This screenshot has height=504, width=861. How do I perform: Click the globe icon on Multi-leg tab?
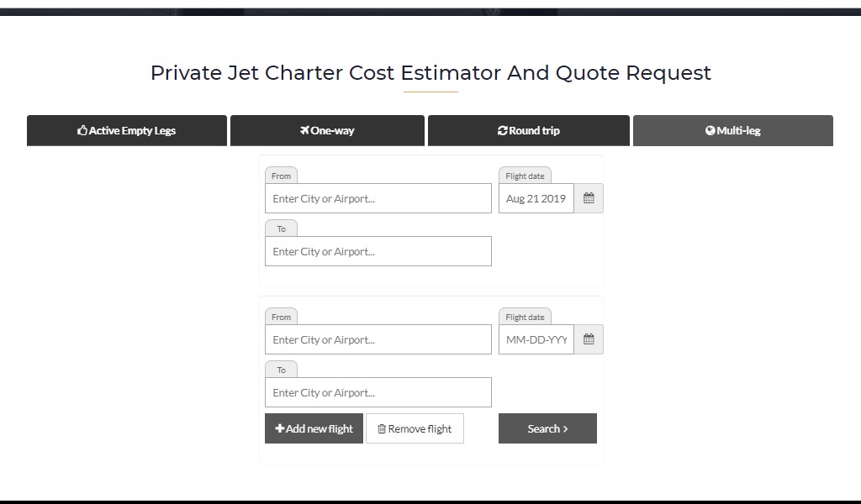point(710,131)
